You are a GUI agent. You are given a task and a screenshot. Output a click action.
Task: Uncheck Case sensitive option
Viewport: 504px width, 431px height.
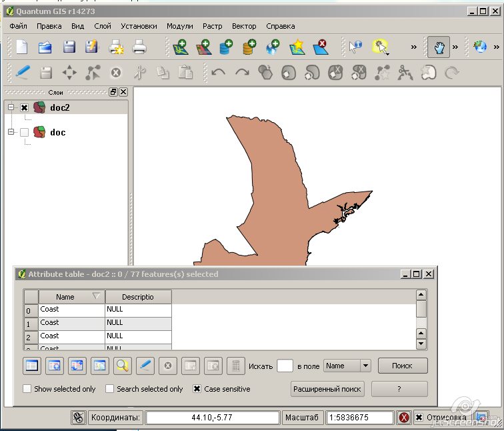(197, 388)
